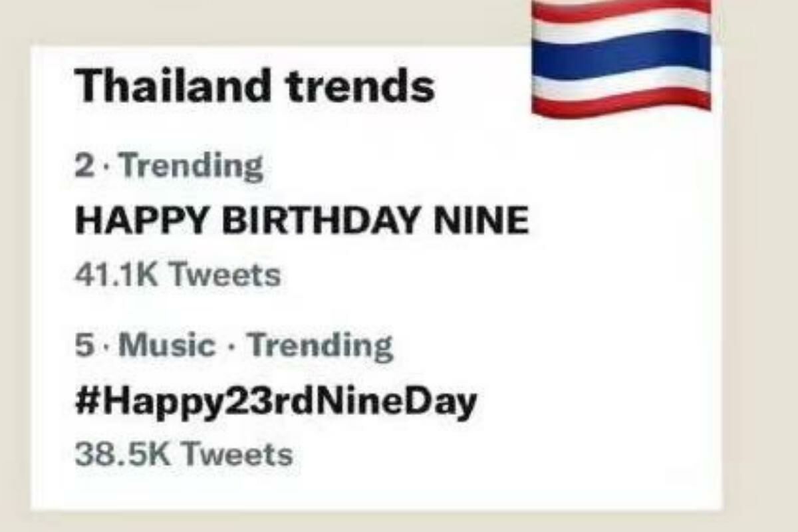Click the rank number 2
This screenshot has width=798, height=532.
pyautogui.click(x=84, y=166)
